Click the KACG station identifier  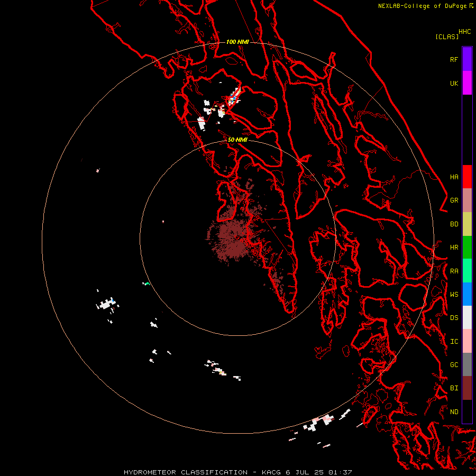click(x=271, y=472)
